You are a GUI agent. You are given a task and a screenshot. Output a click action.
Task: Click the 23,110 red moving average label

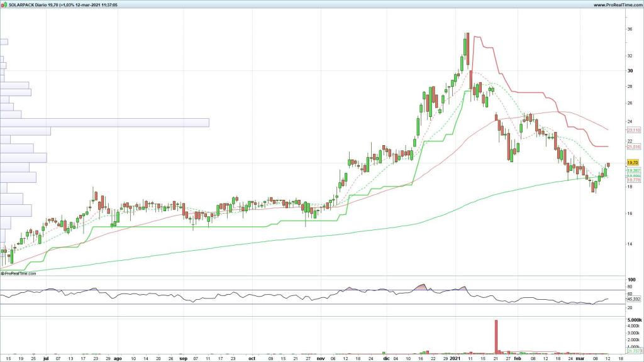[633, 129]
